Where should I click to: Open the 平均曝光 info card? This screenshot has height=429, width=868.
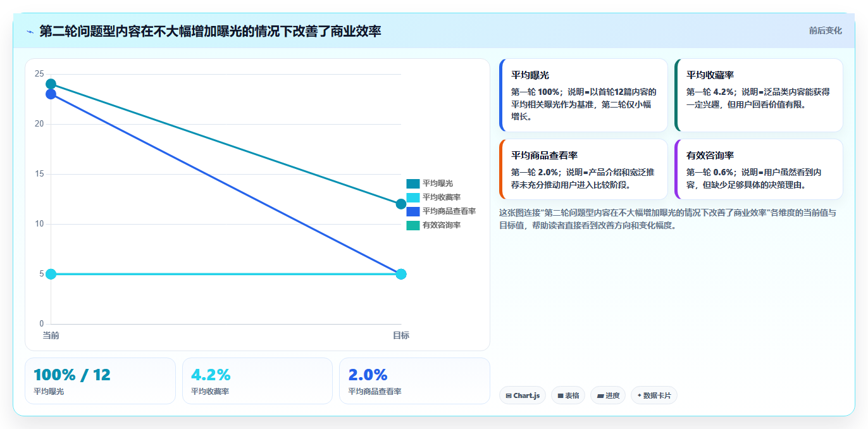coord(583,95)
